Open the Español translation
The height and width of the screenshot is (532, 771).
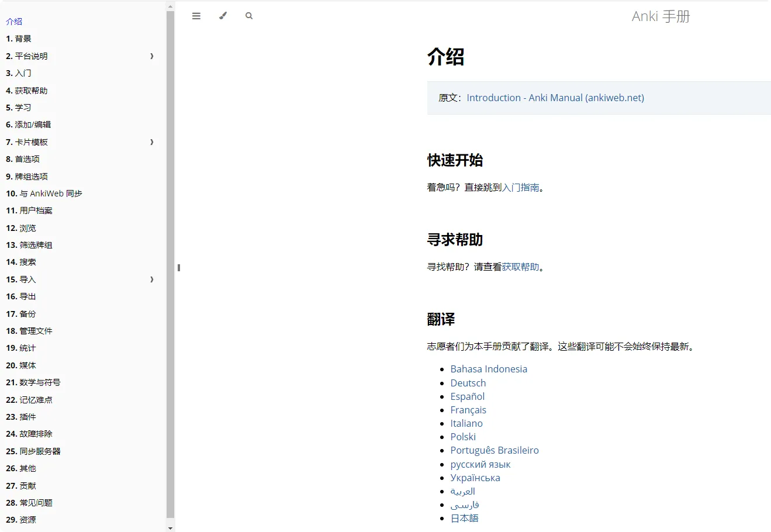[x=468, y=396]
